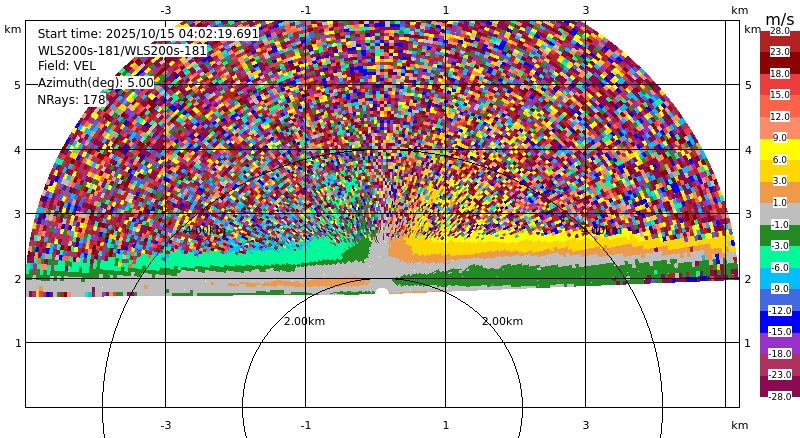The width and height of the screenshot is (800, 438).
Task: Click the 4 tick label on the left axis
Action: [18, 150]
